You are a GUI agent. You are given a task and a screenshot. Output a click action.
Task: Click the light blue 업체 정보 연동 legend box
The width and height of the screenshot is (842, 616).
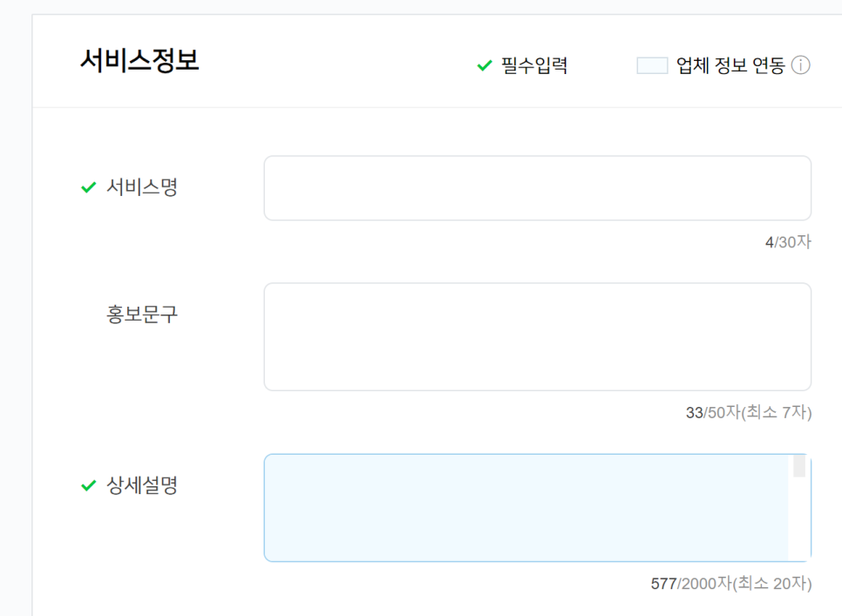[x=652, y=65]
